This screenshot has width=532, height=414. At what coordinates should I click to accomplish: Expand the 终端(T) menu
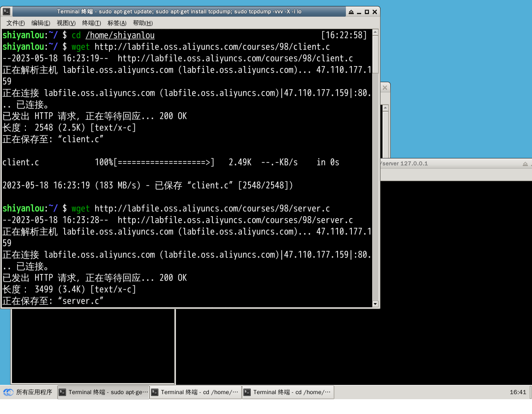tap(91, 23)
